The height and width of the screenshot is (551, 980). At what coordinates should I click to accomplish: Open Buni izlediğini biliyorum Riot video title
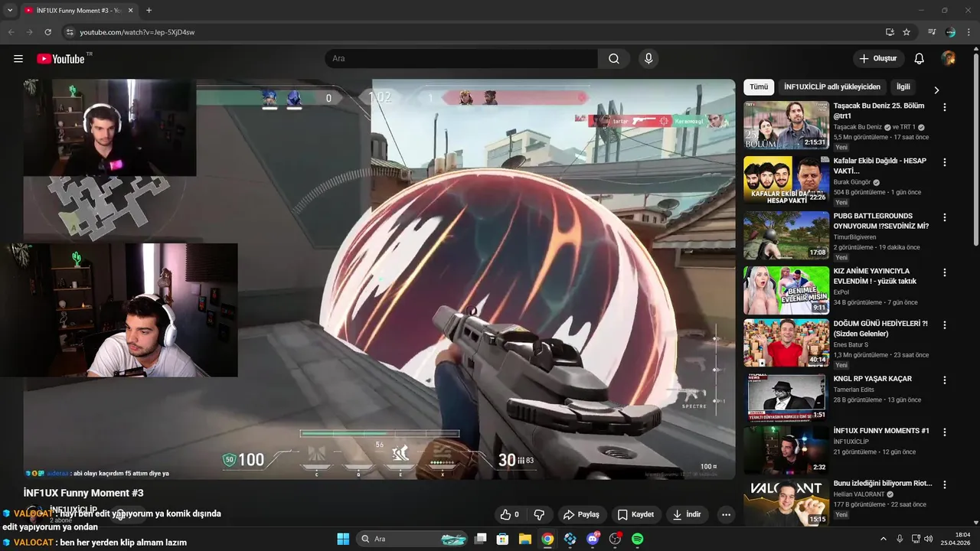tap(883, 483)
